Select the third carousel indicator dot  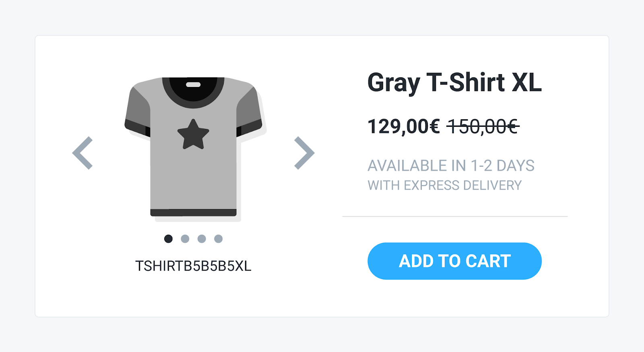point(202,239)
